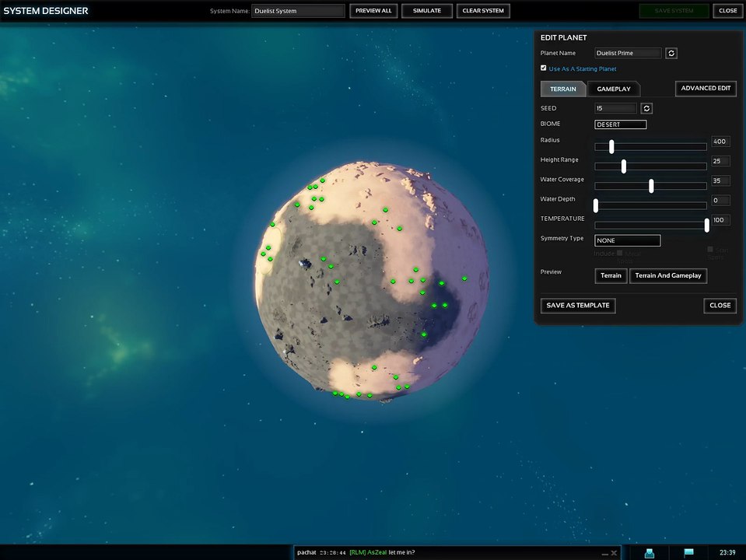Screen dimensions: 746x560
Task: Open the social/friends icon in bottom bar
Action: tap(649, 553)
